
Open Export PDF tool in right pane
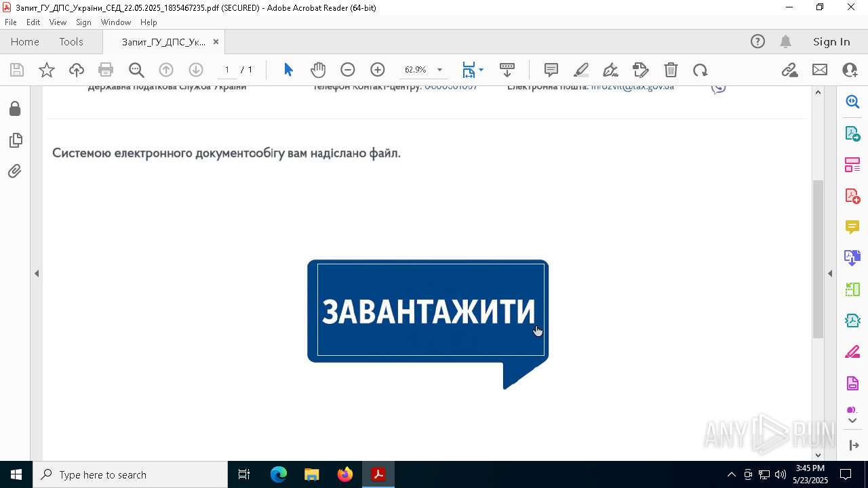coord(852,133)
